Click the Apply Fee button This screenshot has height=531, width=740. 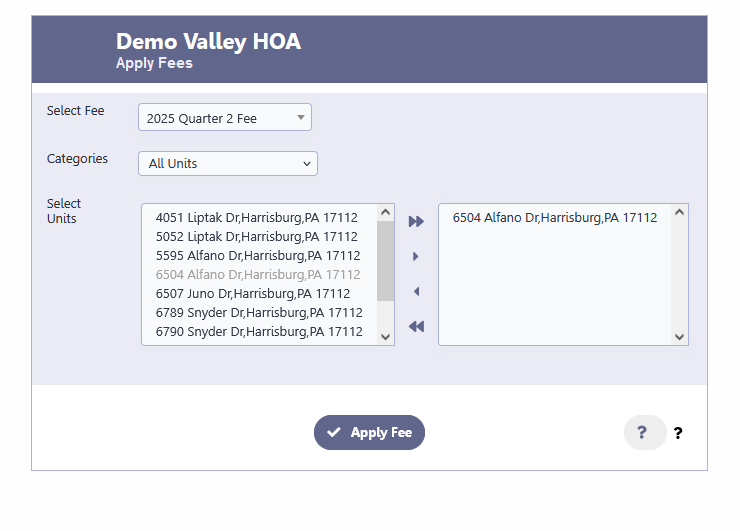[x=370, y=432]
